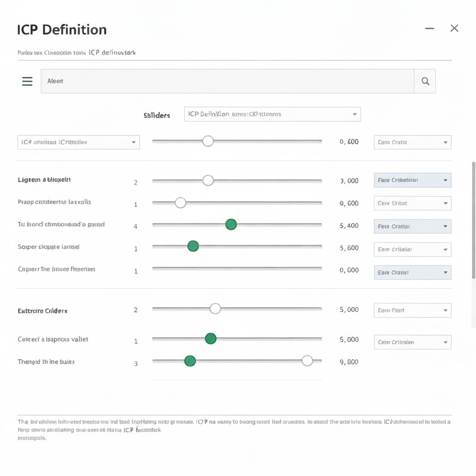Minimize the ICP Definition window
Screen dimensions: 476x476
point(430,28)
